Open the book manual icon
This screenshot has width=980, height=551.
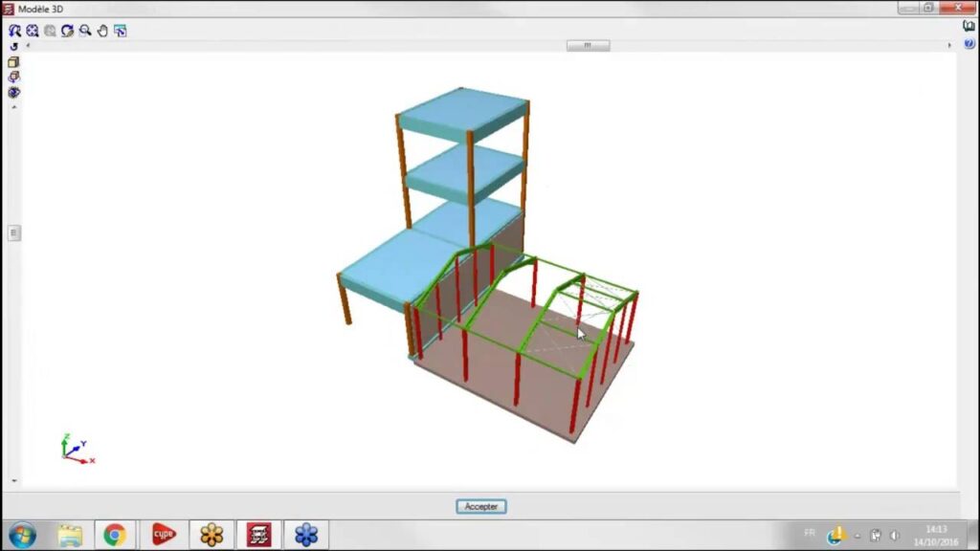[x=969, y=27]
